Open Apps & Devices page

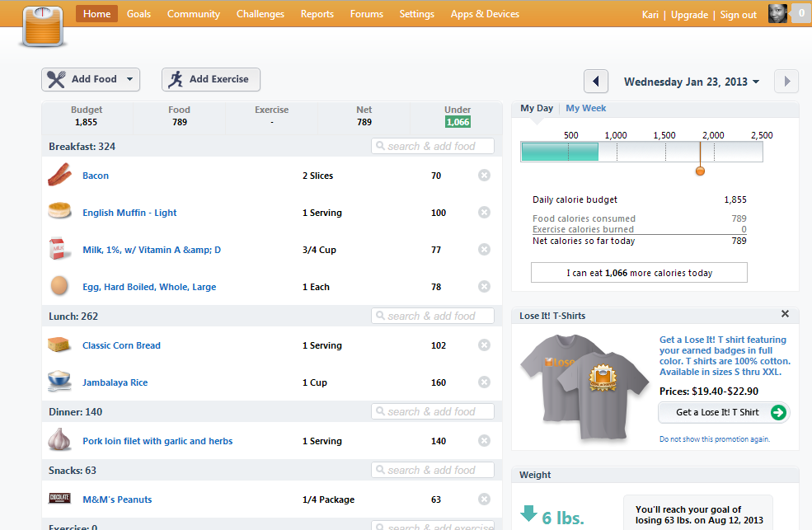485,14
